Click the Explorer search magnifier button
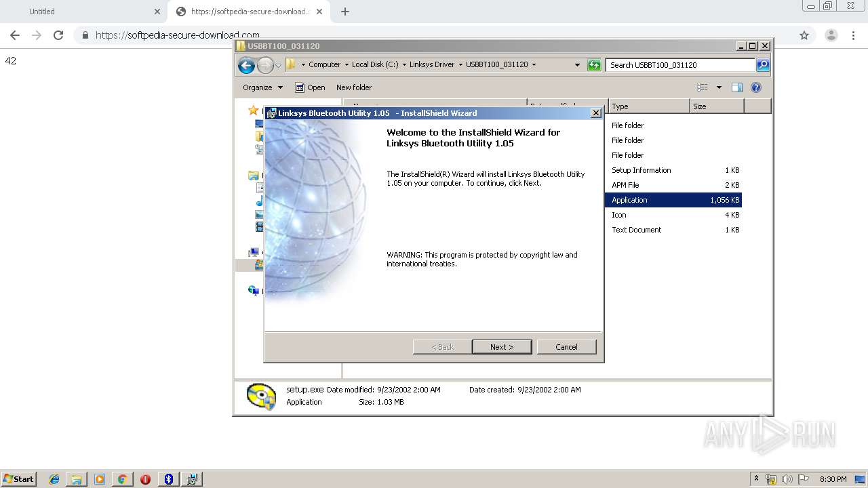 (763, 65)
